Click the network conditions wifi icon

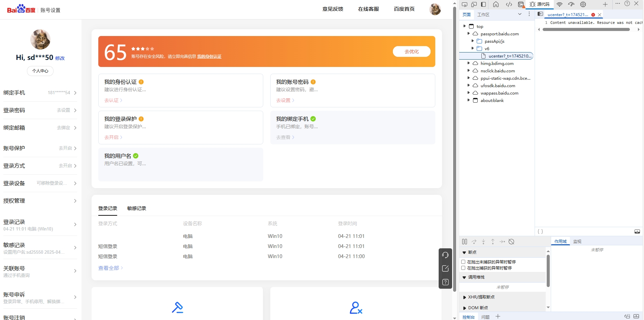click(x=560, y=4)
